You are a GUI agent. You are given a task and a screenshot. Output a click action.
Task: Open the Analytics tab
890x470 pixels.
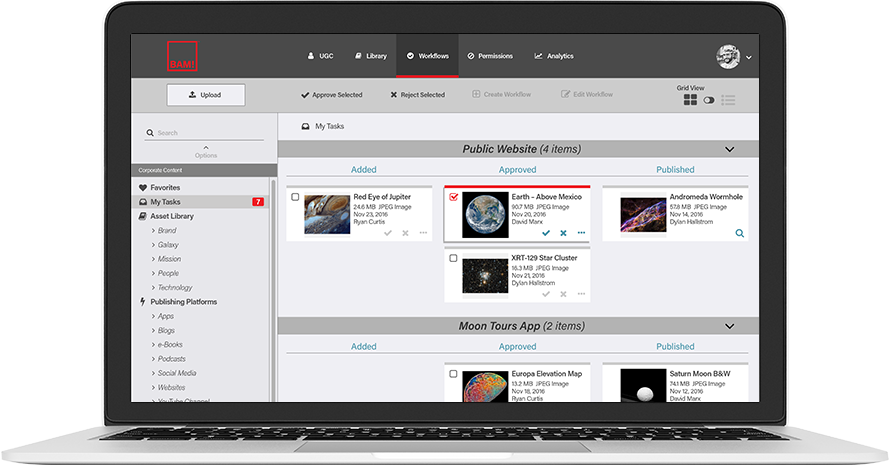pyautogui.click(x=554, y=56)
